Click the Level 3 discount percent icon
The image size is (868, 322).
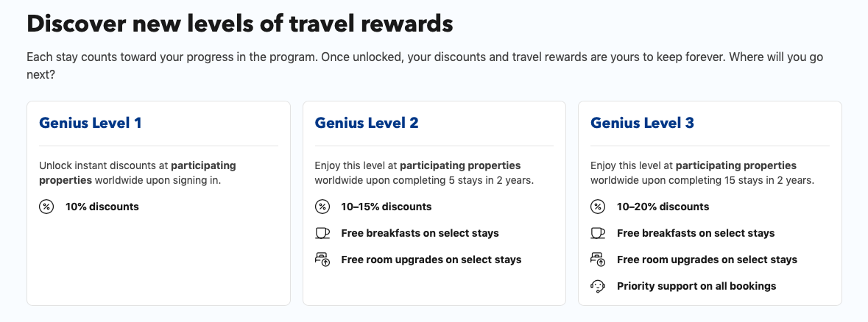click(x=598, y=207)
